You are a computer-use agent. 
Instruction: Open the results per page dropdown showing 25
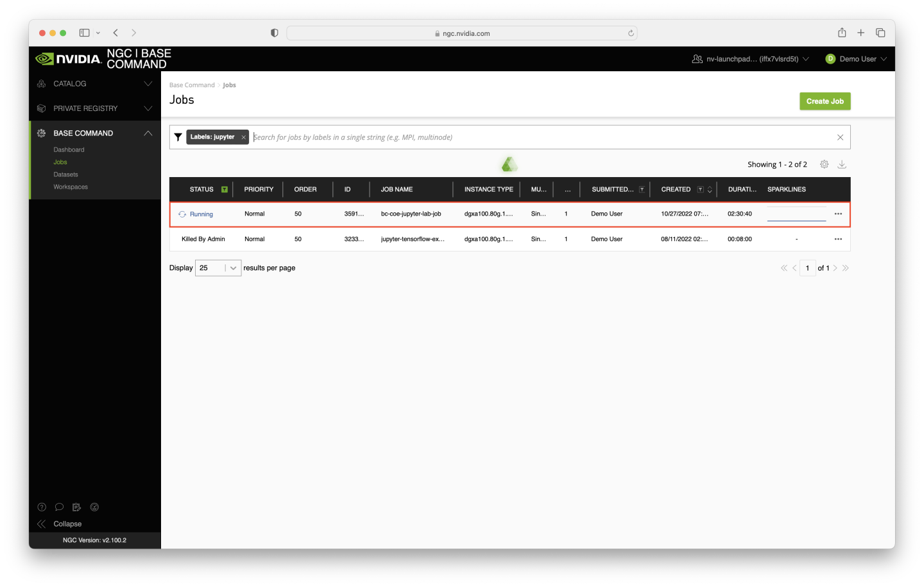pos(218,268)
